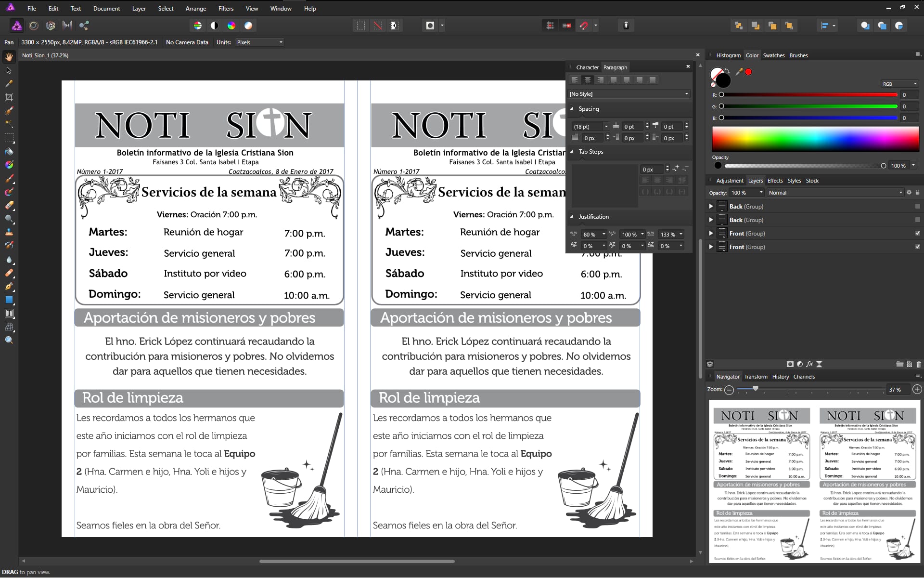Image resolution: width=924 pixels, height=578 pixels.
Task: Select the Flood Fill tool
Action: click(9, 151)
